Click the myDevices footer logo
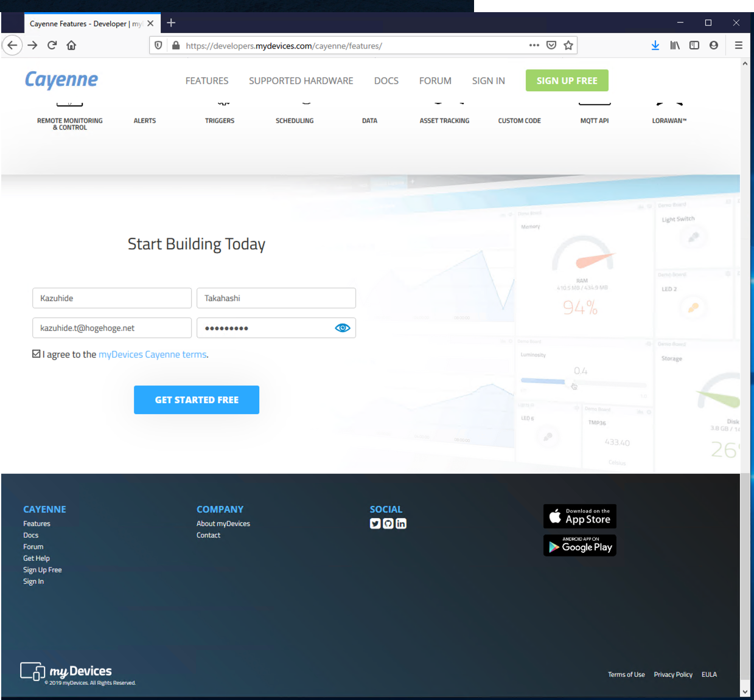The height and width of the screenshot is (700, 754). click(x=66, y=671)
